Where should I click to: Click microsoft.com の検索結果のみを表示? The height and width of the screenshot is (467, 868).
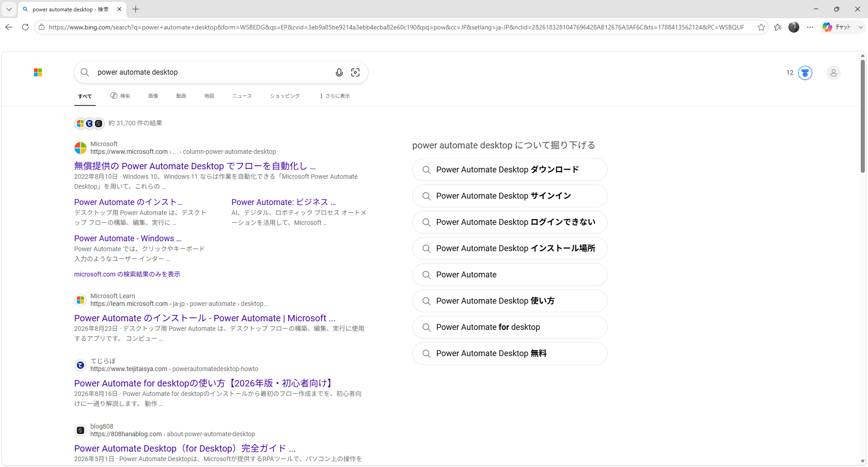point(127,274)
